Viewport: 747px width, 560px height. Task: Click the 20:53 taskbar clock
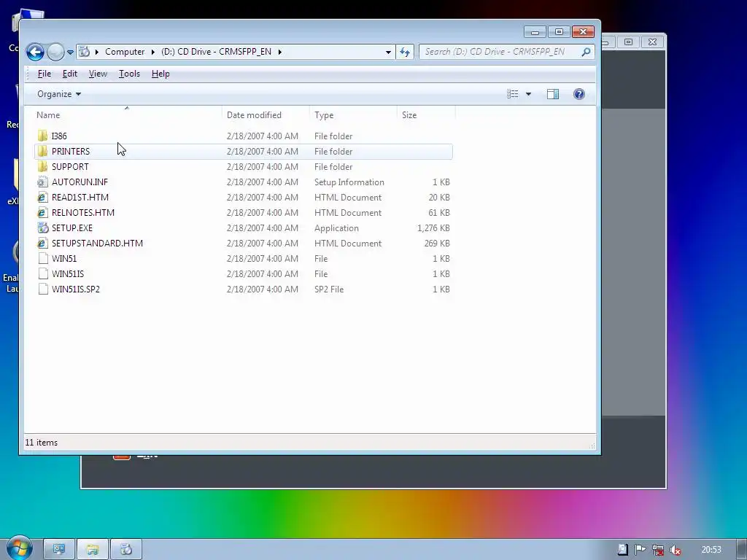[711, 550]
